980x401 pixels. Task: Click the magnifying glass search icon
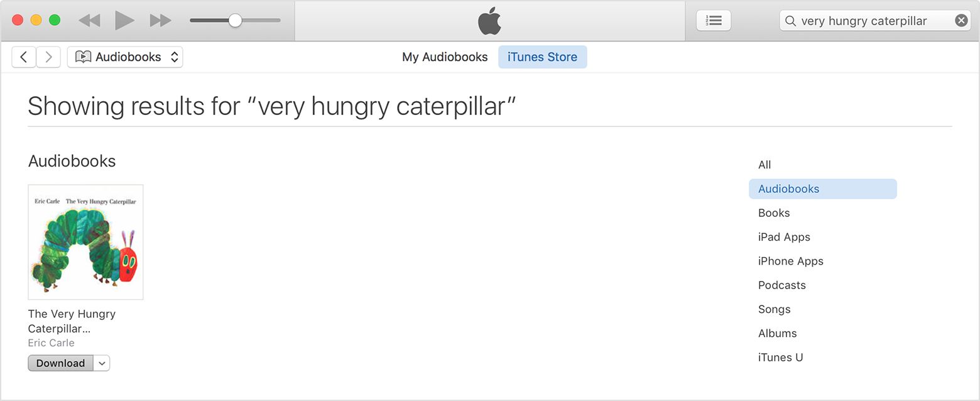[x=790, y=21]
